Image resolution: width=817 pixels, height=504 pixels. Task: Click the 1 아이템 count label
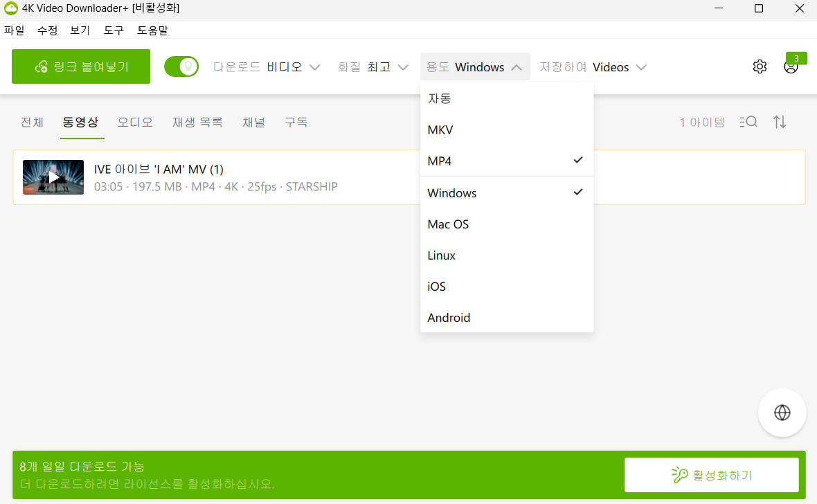coord(702,123)
